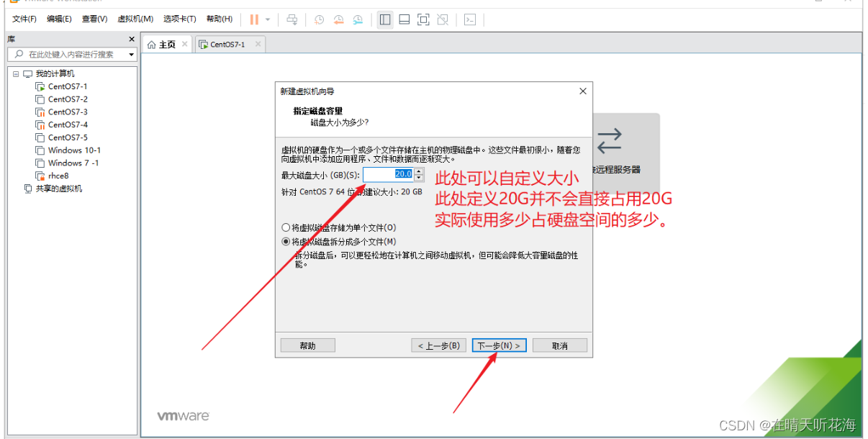Click the shared VMs icon beside 共享的虚拟机
The width and height of the screenshot is (868, 439).
click(28, 189)
